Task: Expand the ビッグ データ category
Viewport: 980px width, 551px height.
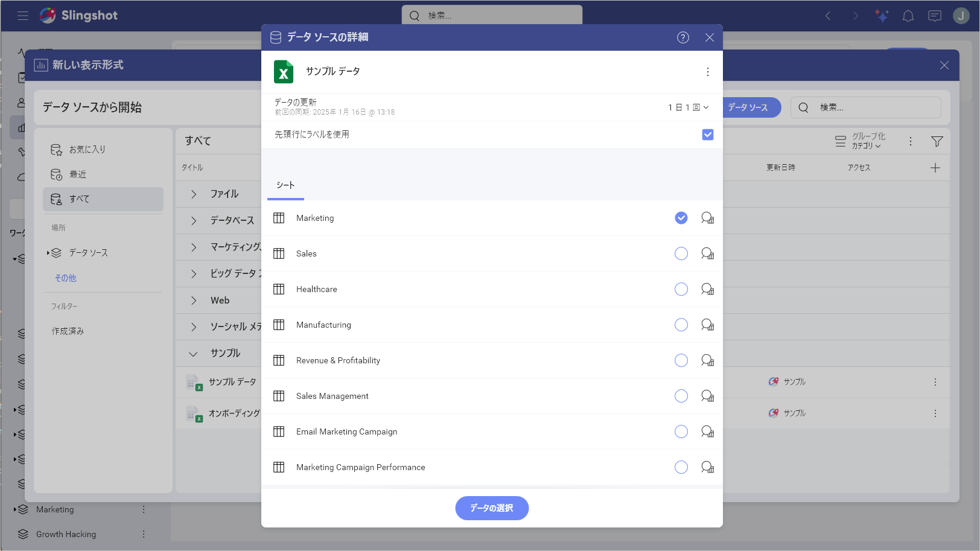Action: point(194,273)
